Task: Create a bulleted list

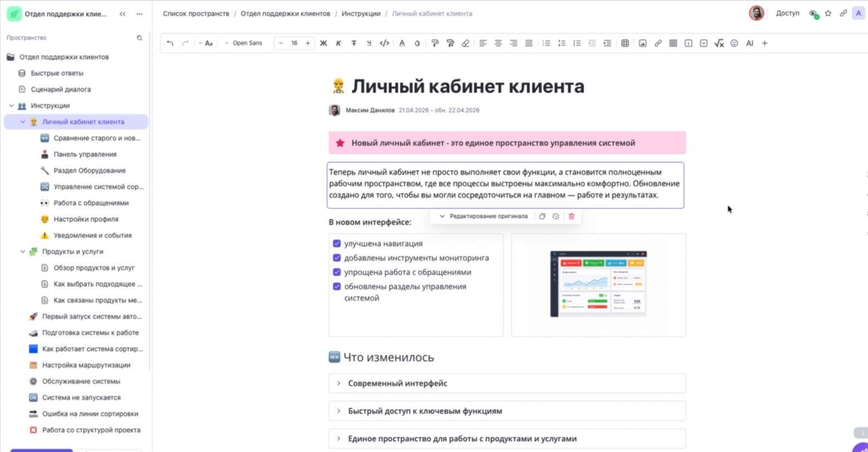Action: click(546, 43)
